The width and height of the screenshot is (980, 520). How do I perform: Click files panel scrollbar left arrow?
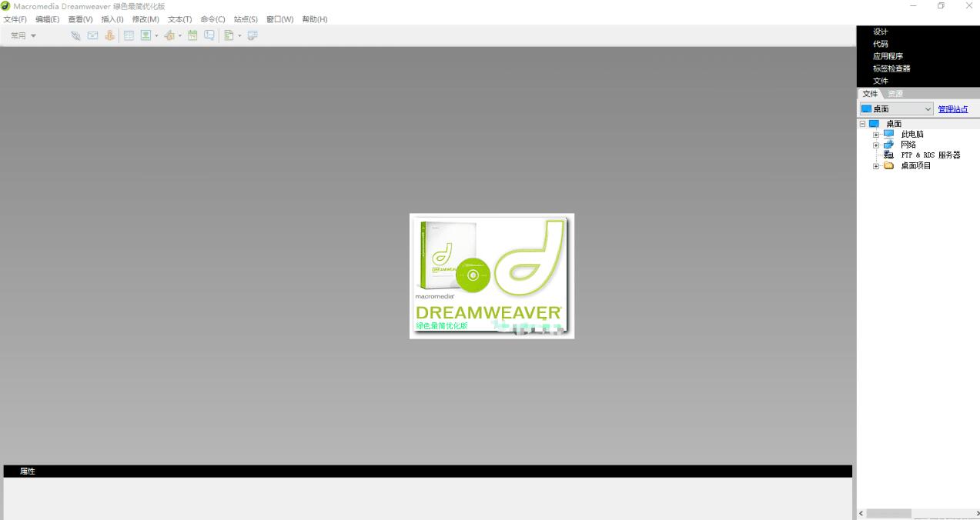[861, 513]
